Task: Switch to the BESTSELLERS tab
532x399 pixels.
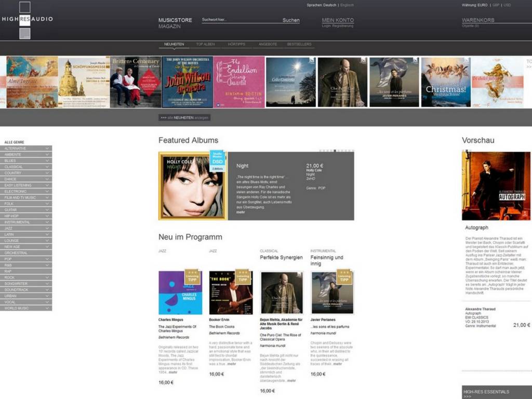Action: 299,44
